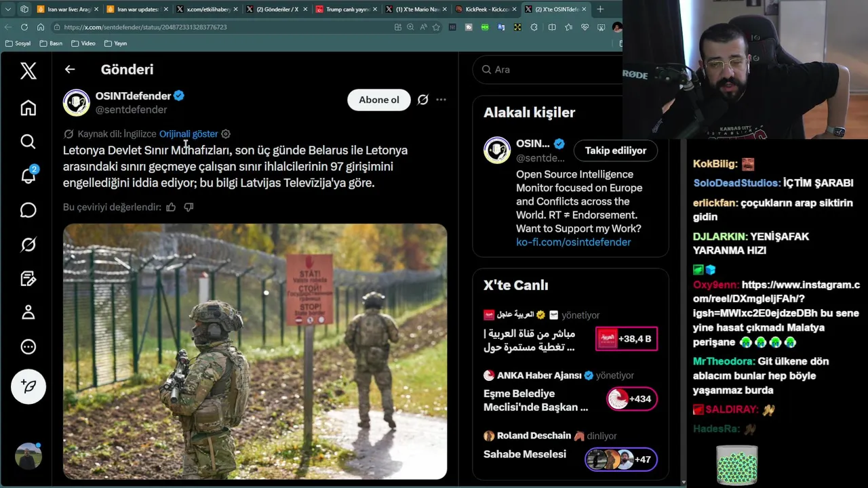Switch to x.com/etkilihaber tab
Viewport: 868px width, 488px height.
click(208, 9)
